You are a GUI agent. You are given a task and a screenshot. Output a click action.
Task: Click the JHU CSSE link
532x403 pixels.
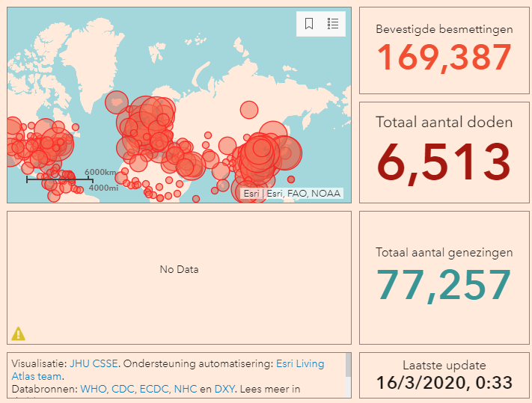click(x=94, y=364)
